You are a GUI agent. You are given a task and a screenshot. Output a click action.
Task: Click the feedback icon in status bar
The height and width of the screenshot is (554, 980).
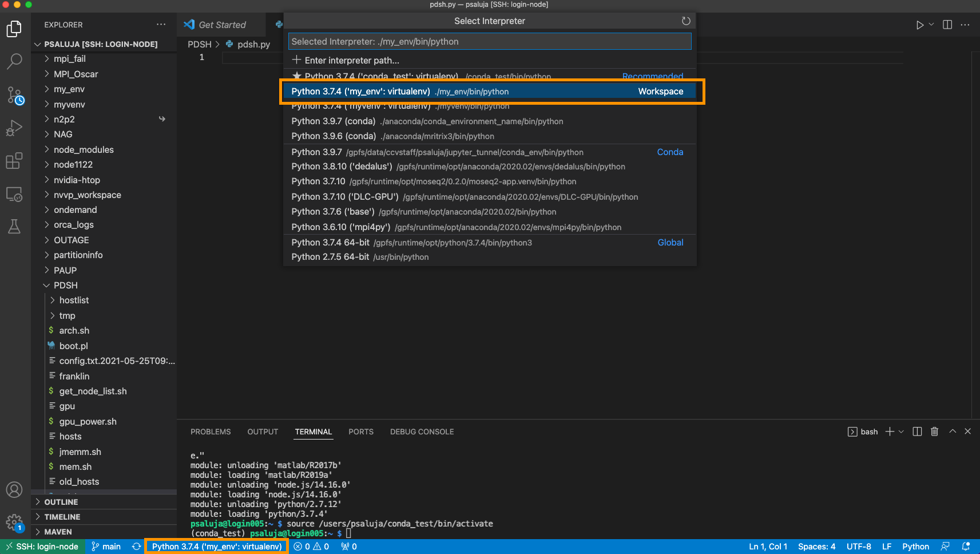[945, 547]
